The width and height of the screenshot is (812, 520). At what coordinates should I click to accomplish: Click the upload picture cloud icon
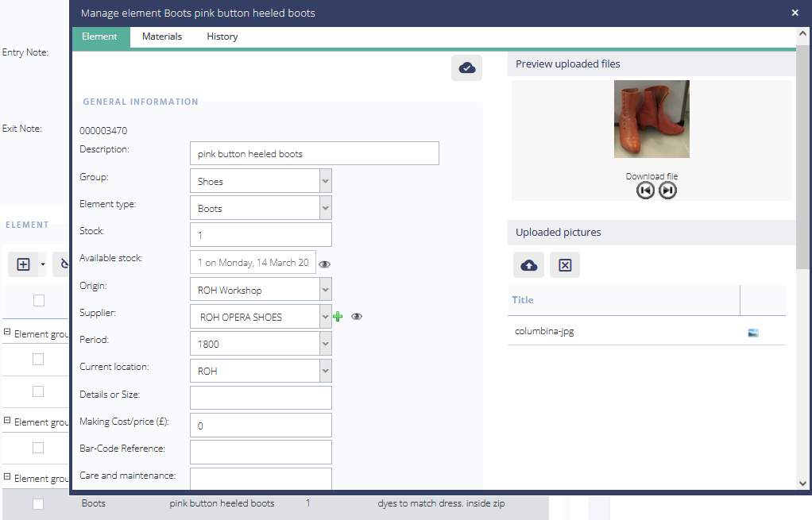pyautogui.click(x=528, y=265)
